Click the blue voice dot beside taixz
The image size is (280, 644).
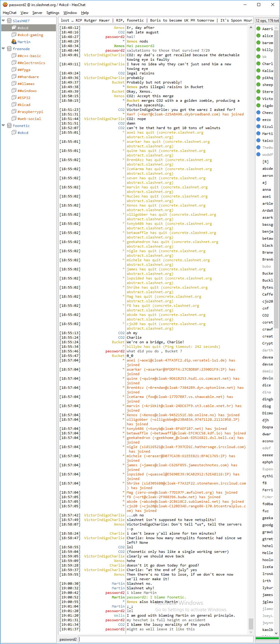(258, 140)
